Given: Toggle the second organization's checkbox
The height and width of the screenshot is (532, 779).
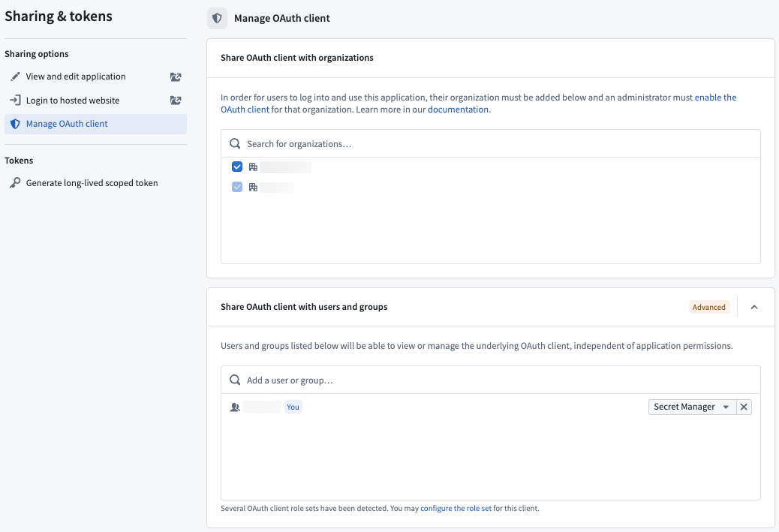Looking at the screenshot, I should (x=237, y=187).
